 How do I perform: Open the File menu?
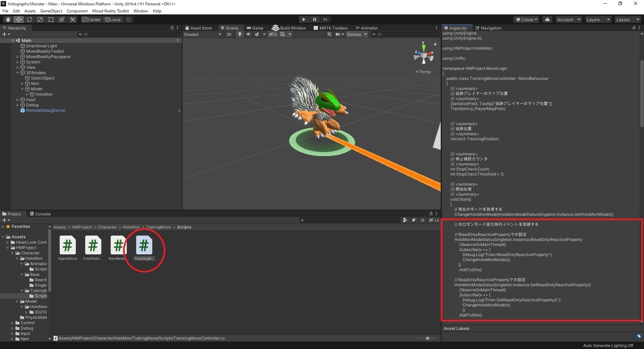pyautogui.click(x=6, y=11)
